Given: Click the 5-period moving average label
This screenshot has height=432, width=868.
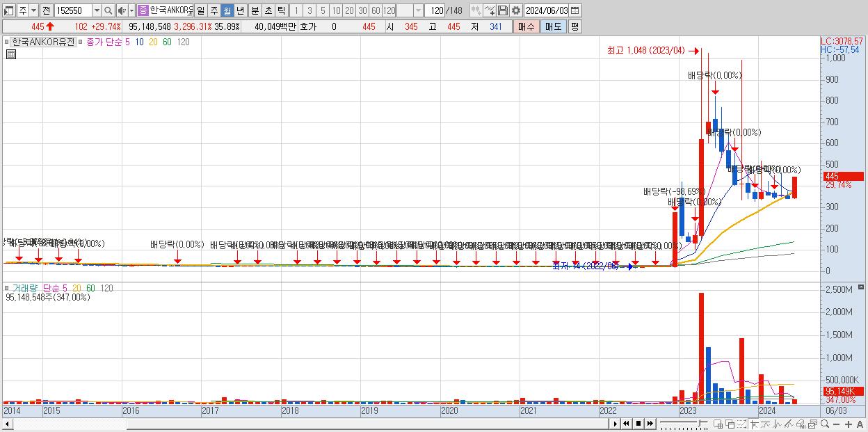Looking at the screenshot, I should pos(127,42).
